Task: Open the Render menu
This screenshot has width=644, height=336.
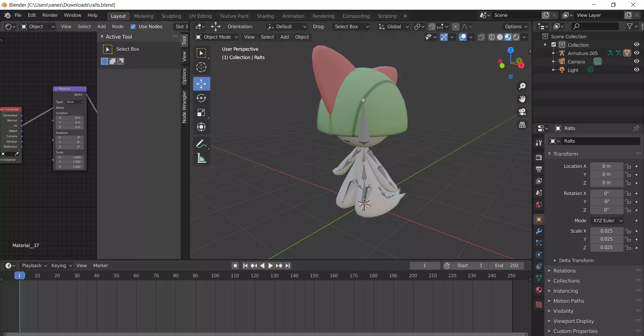Action: pos(50,15)
